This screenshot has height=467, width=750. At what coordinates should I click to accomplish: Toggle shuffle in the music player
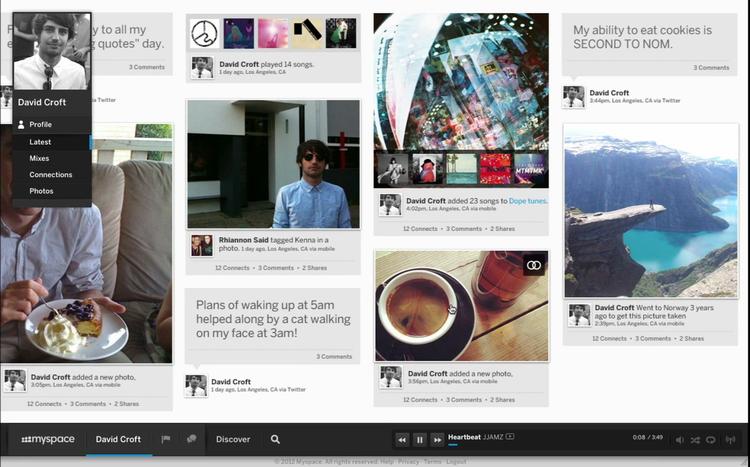click(x=695, y=439)
